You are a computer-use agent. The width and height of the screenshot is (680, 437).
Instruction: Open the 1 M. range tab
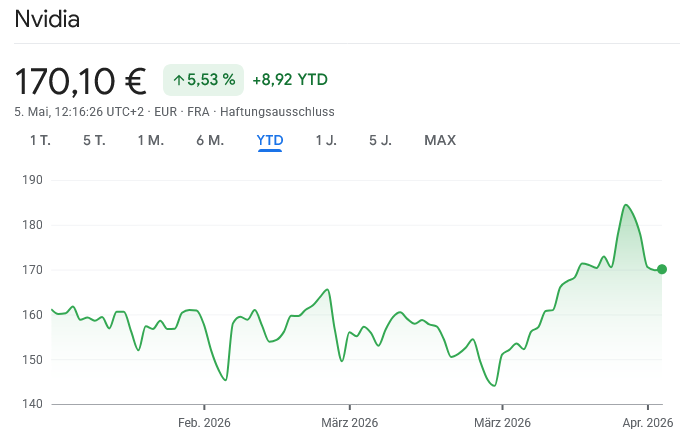pos(151,140)
